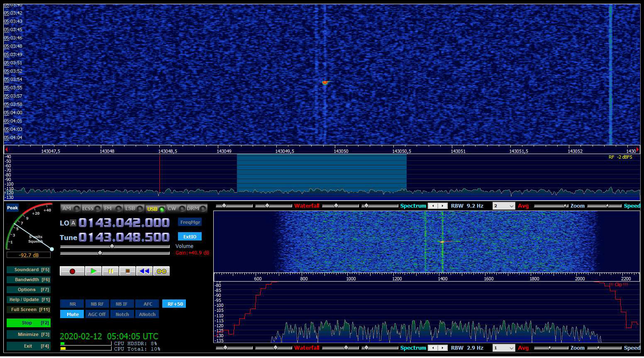Viewport: 644px width, 358px height.
Task: Open Soundcard [F5] settings
Action: [x=28, y=270]
